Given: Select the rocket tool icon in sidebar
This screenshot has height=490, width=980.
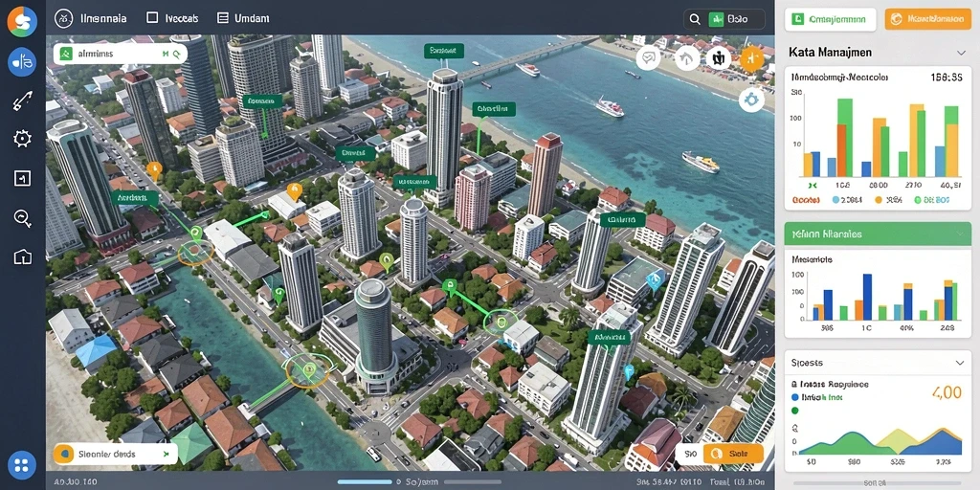Looking at the screenshot, I should coord(23,100).
